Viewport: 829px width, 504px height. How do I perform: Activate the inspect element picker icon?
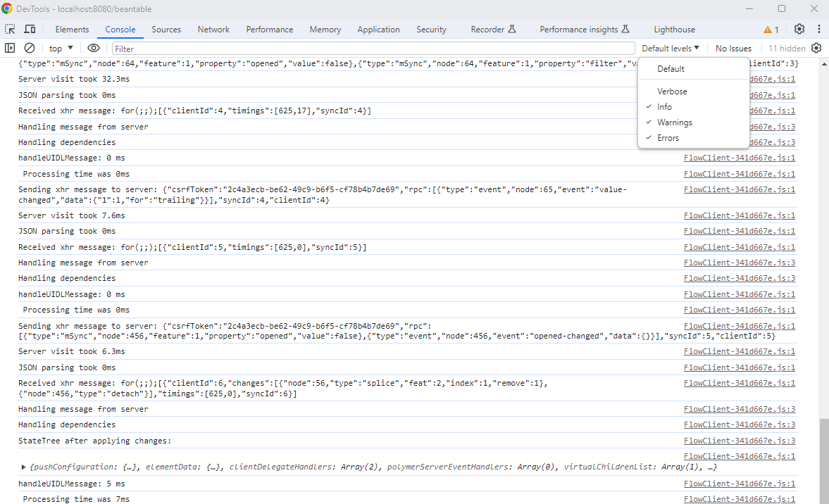[x=11, y=30]
